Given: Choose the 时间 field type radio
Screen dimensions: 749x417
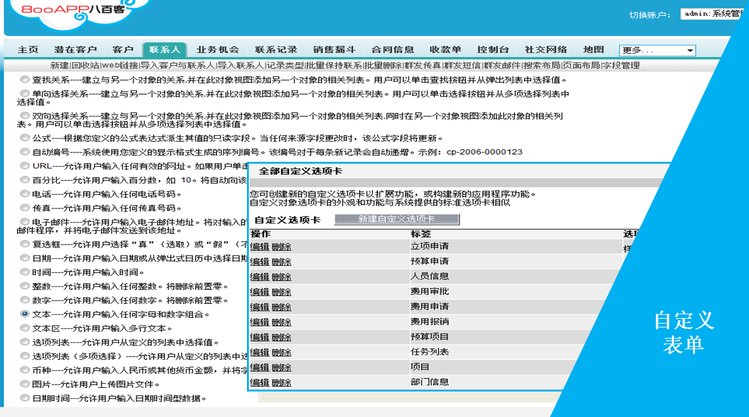Looking at the screenshot, I should tap(24, 272).
